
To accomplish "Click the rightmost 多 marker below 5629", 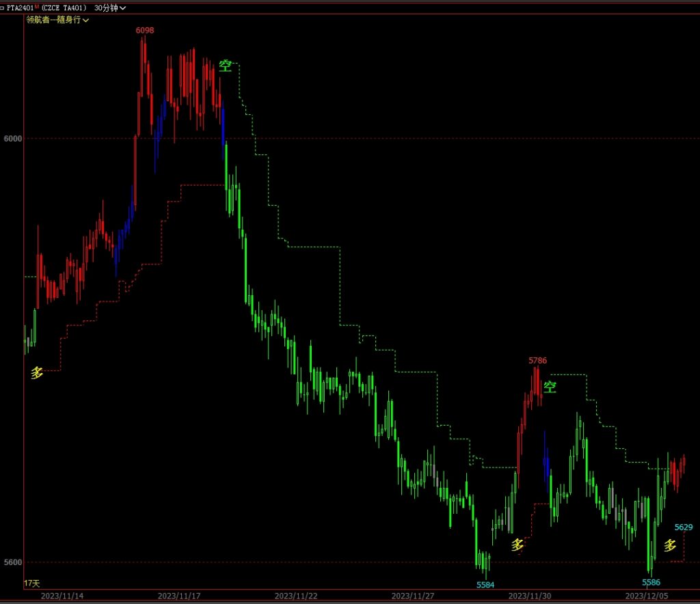I will click(x=670, y=545).
